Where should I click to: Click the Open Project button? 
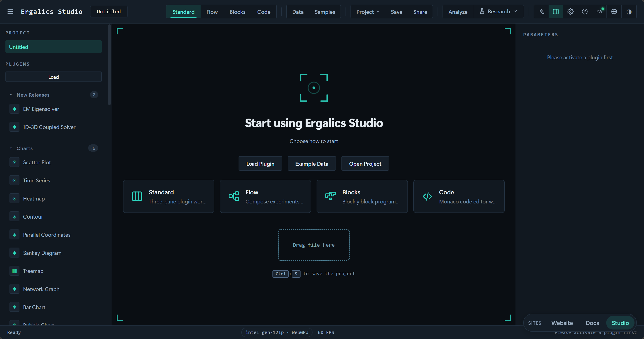point(365,164)
